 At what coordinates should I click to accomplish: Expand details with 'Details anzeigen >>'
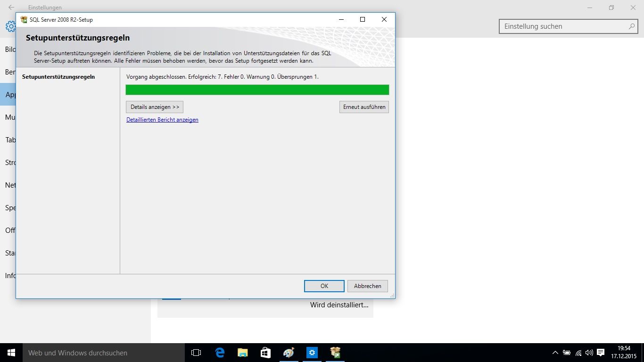[155, 107]
